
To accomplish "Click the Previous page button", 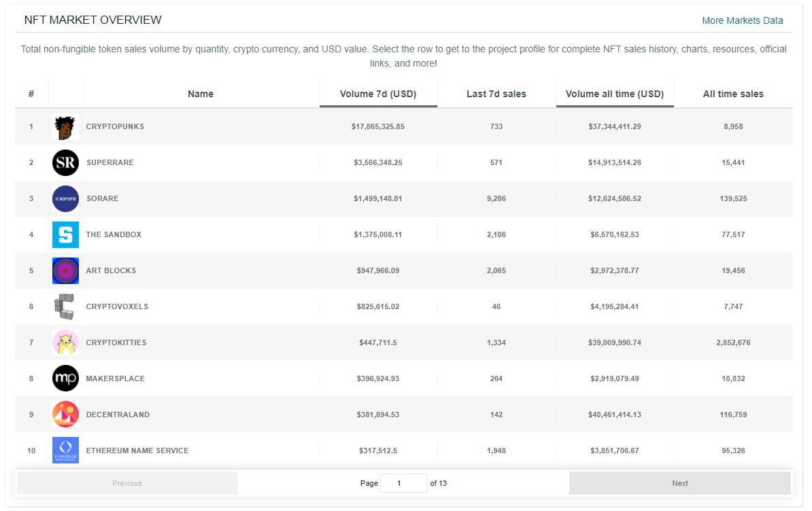I will pos(127,483).
